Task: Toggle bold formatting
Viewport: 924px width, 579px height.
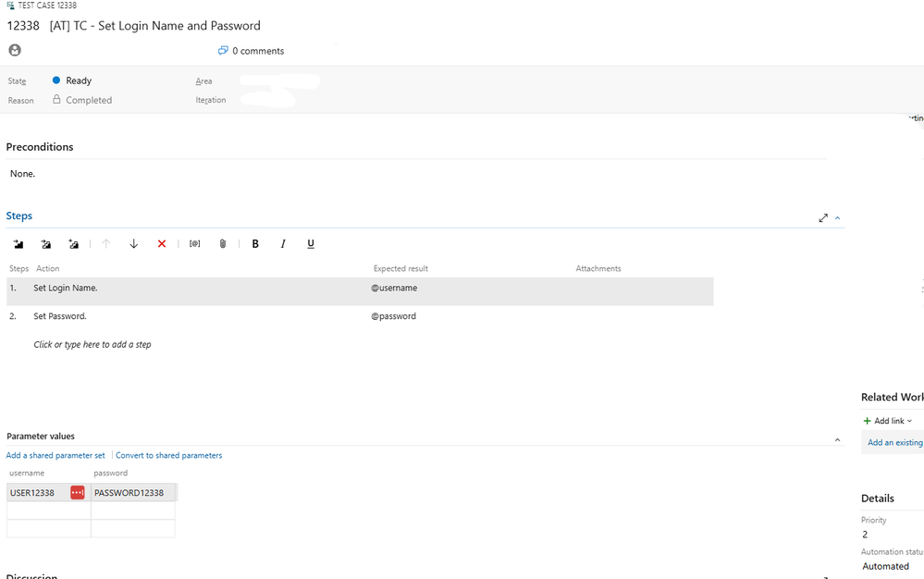Action: click(x=255, y=244)
